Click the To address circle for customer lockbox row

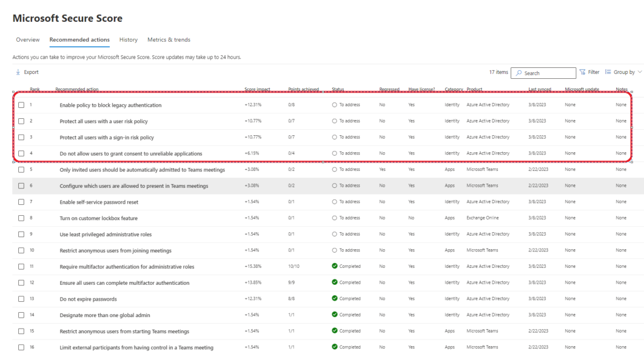[x=335, y=218]
